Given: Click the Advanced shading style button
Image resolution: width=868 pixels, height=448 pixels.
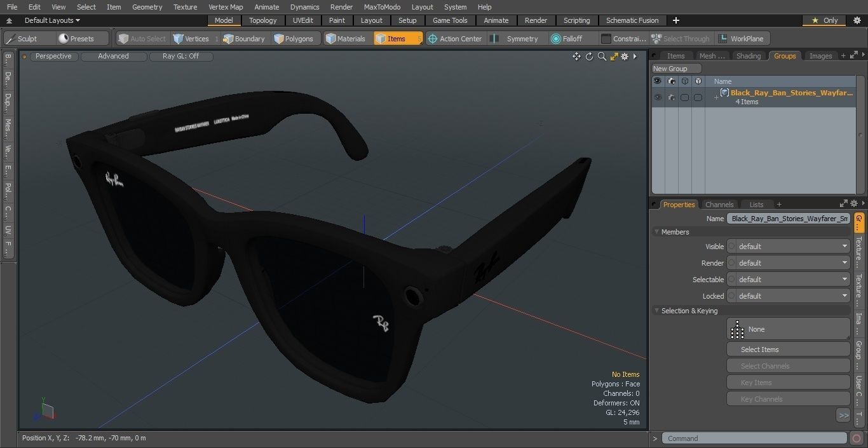Looking at the screenshot, I should click(x=113, y=56).
